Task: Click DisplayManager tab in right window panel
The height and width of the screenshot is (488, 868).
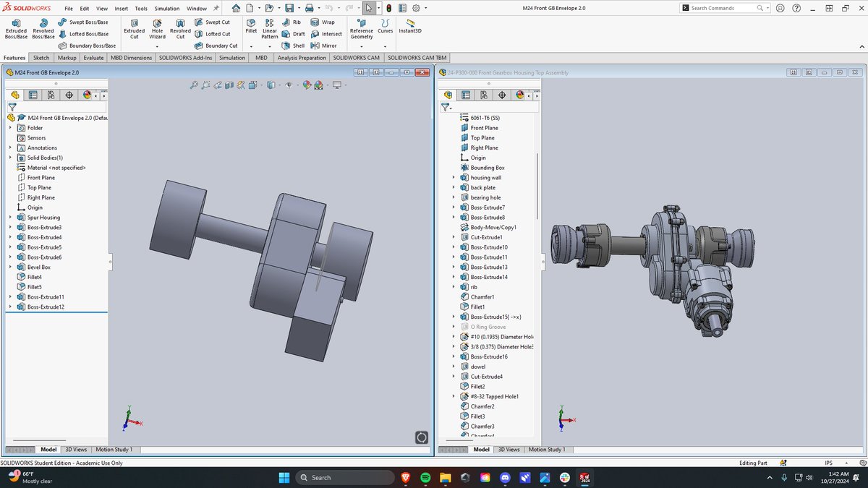Action: (521, 95)
